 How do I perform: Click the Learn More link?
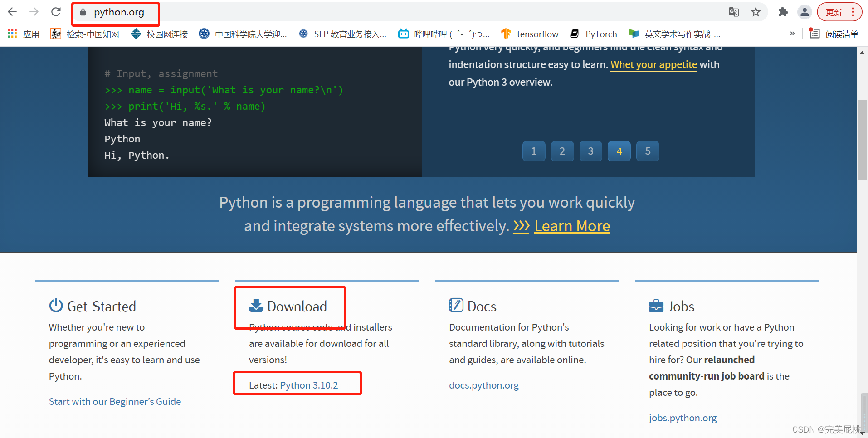point(572,226)
